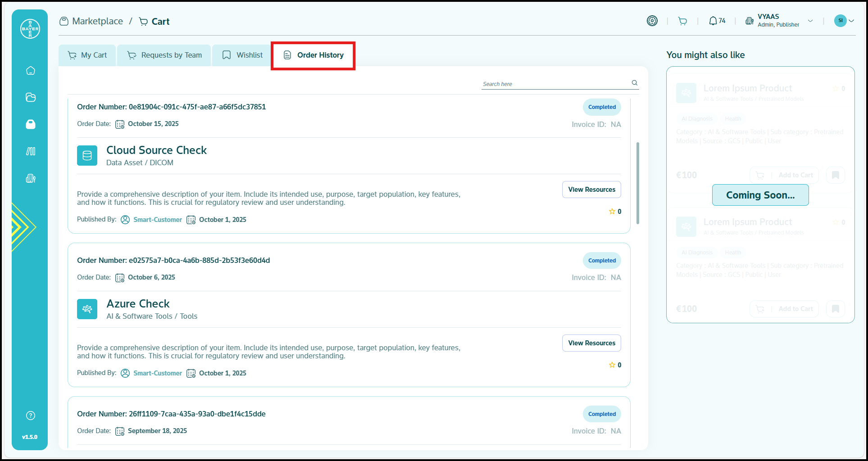Click the cart icon in top header
The height and width of the screenshot is (461, 868).
click(682, 21)
